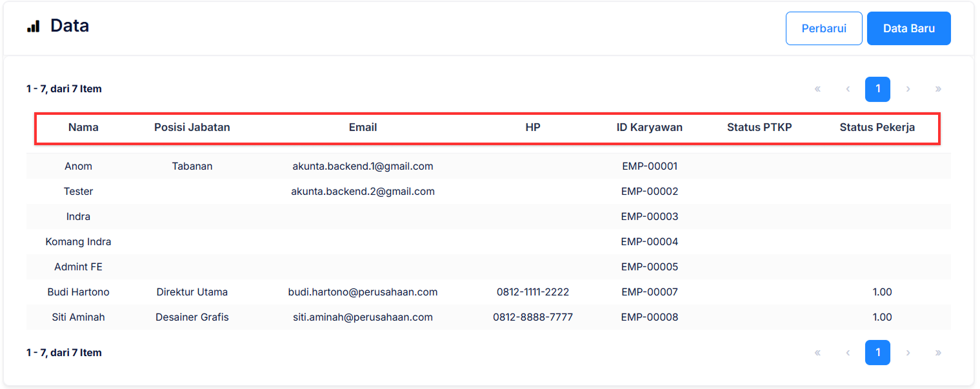Click the EMP-00001 employee ID cell
980x389 pixels.
coord(649,166)
